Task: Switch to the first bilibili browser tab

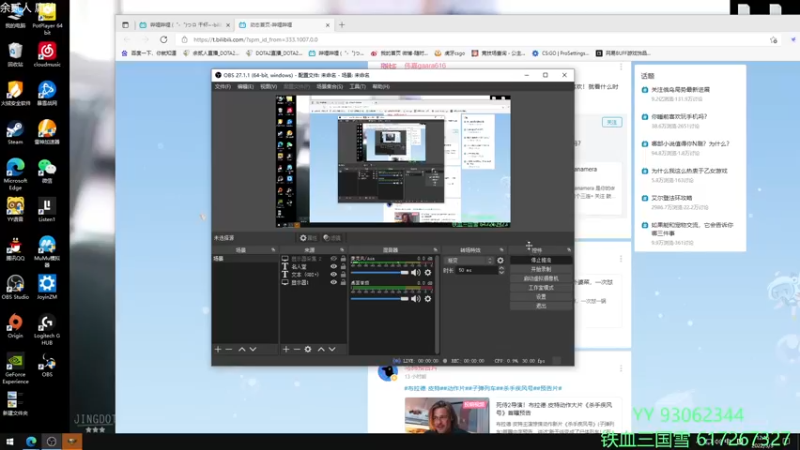Action: pyautogui.click(x=184, y=24)
